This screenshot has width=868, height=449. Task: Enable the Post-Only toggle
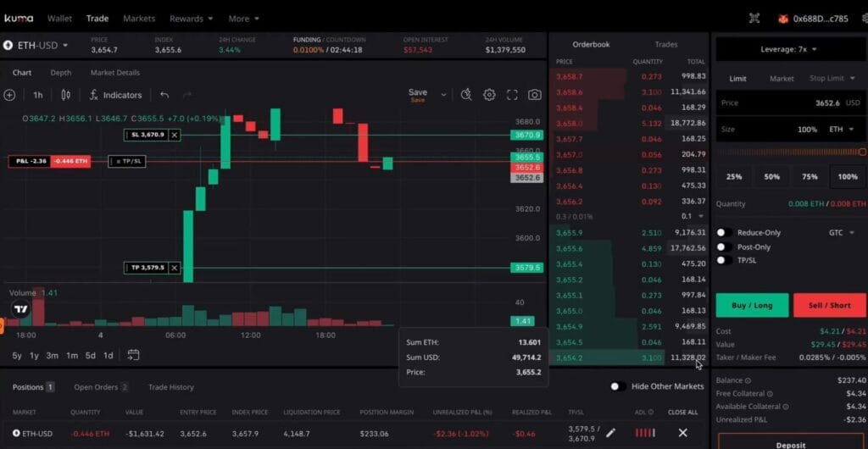pos(724,247)
